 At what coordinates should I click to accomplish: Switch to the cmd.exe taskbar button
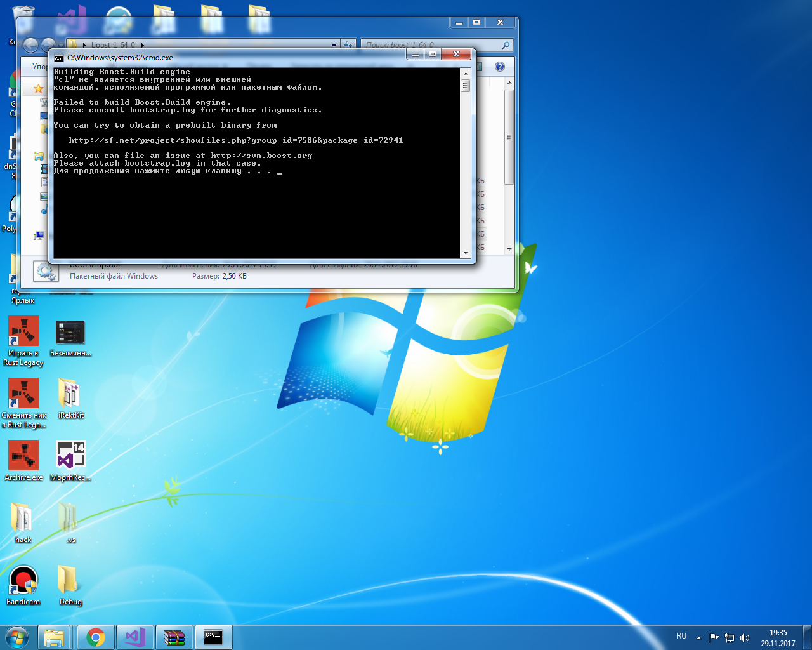[x=213, y=637]
